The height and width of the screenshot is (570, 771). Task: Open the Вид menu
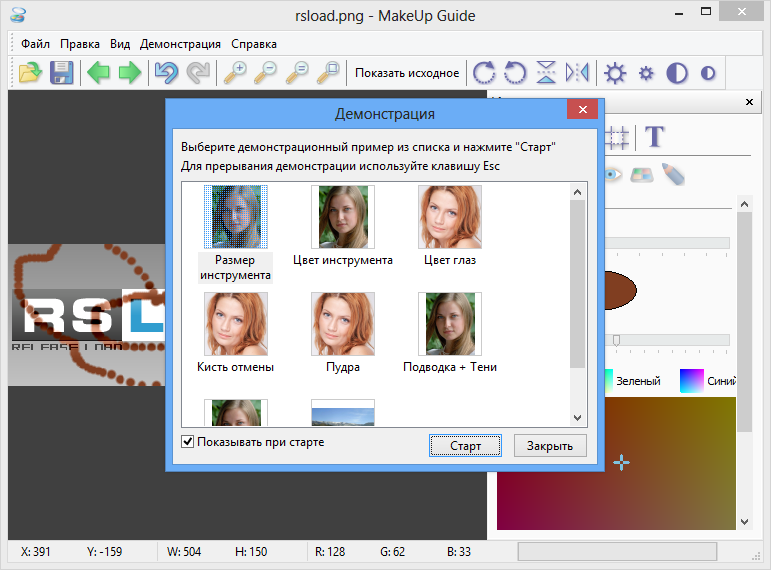tap(120, 44)
